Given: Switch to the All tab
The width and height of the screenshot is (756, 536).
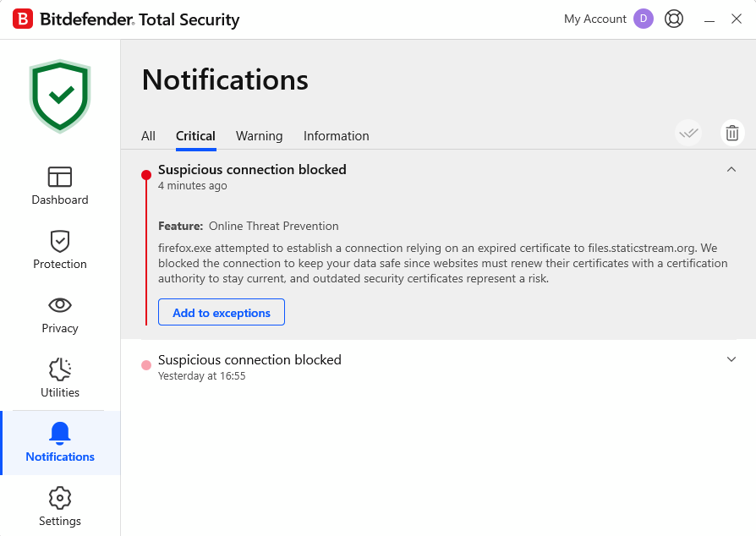Looking at the screenshot, I should click(148, 136).
